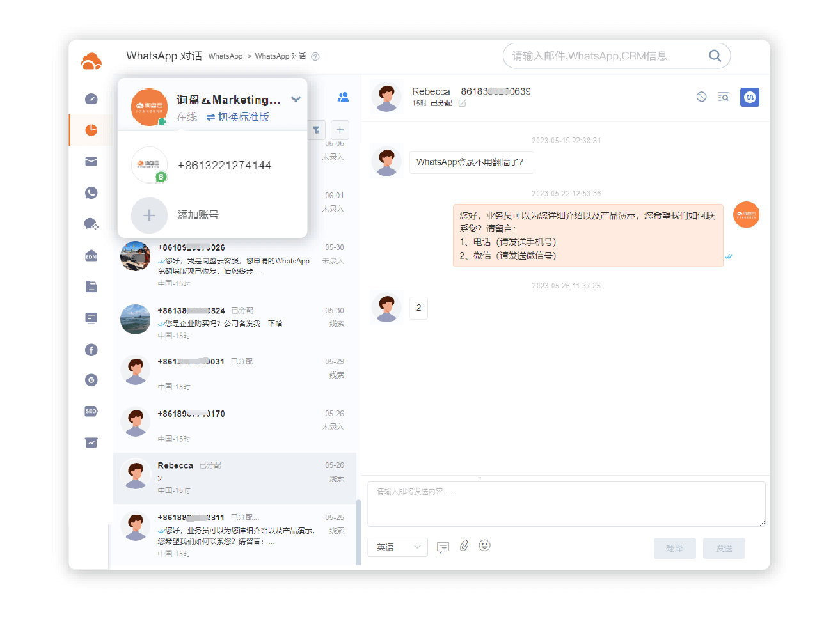Open the EDM sidebar icon
Screen dimensions: 840x617
[91, 256]
